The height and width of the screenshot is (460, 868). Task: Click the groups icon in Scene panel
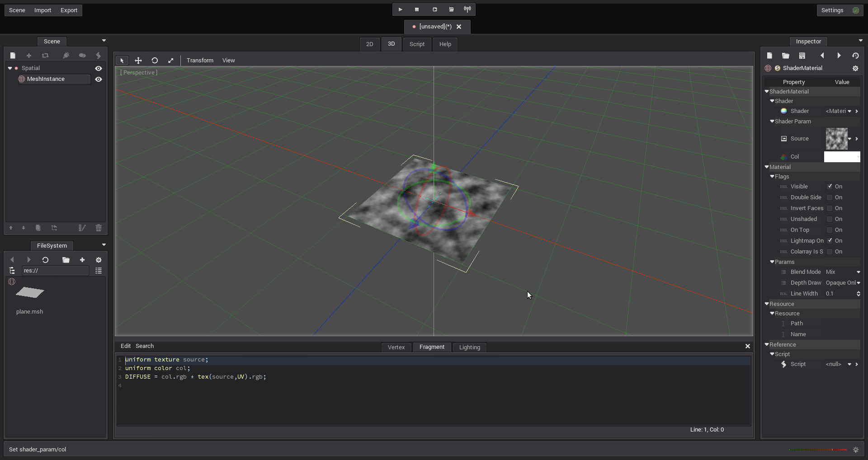coord(82,56)
